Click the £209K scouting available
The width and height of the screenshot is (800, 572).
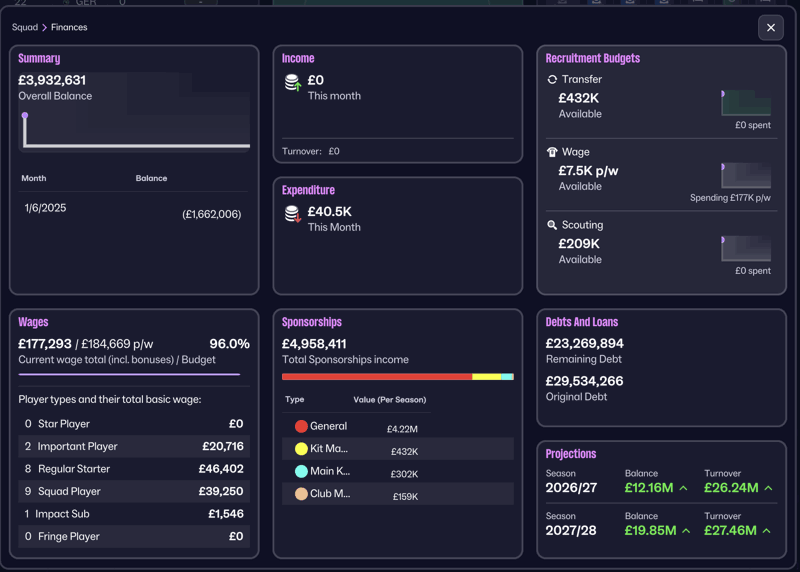point(579,244)
